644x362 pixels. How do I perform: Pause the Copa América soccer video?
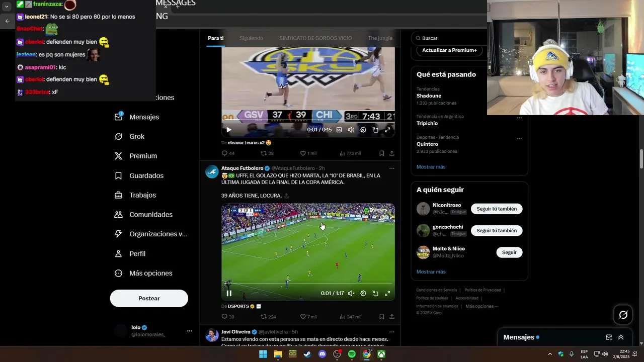(x=229, y=293)
